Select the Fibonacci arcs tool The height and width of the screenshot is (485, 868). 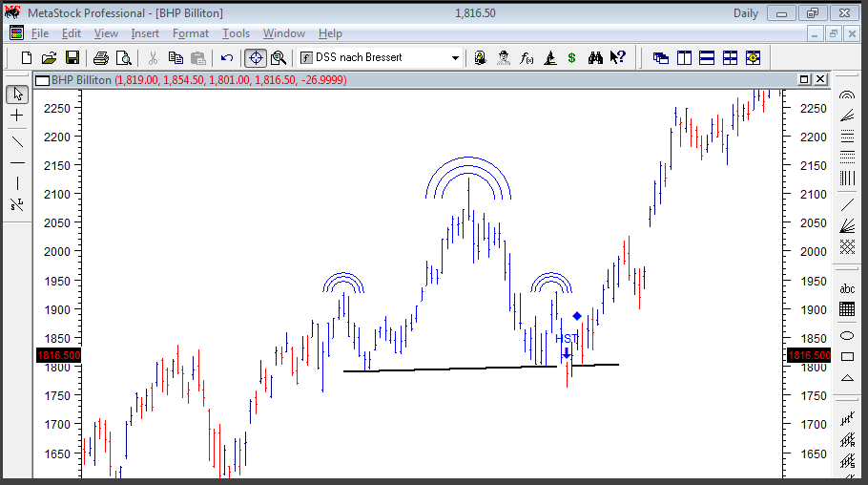point(847,95)
